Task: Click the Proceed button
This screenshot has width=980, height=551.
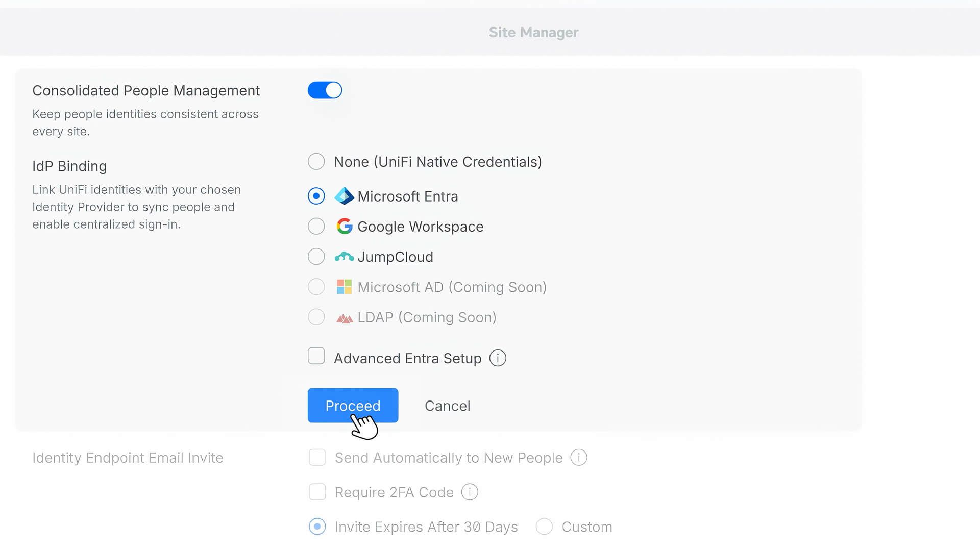Action: point(353,406)
